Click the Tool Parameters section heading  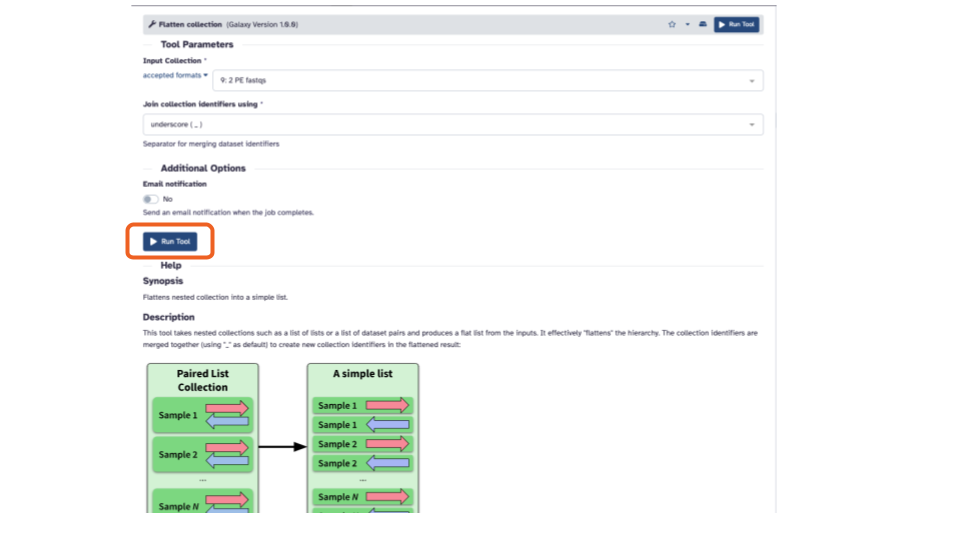(197, 45)
